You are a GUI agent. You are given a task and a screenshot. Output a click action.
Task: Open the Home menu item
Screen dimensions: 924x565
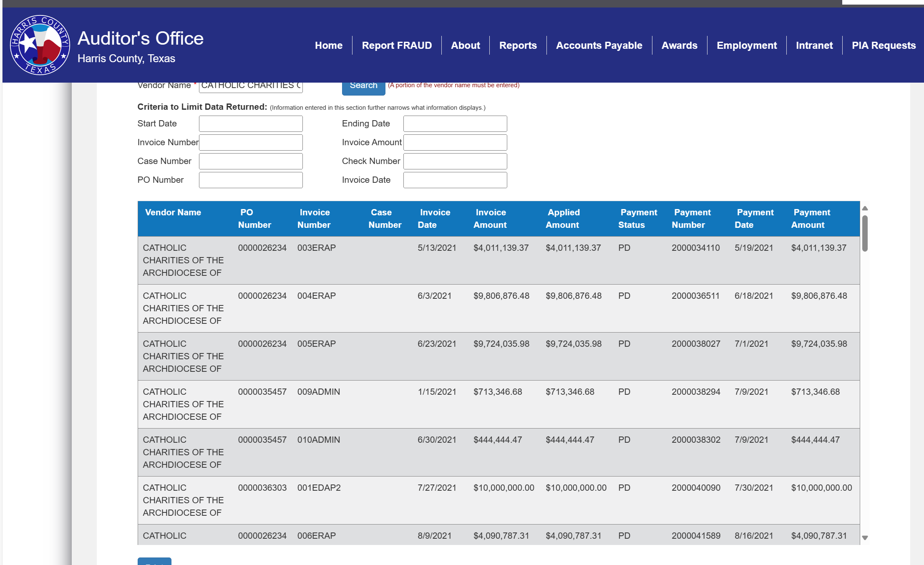[x=329, y=45]
